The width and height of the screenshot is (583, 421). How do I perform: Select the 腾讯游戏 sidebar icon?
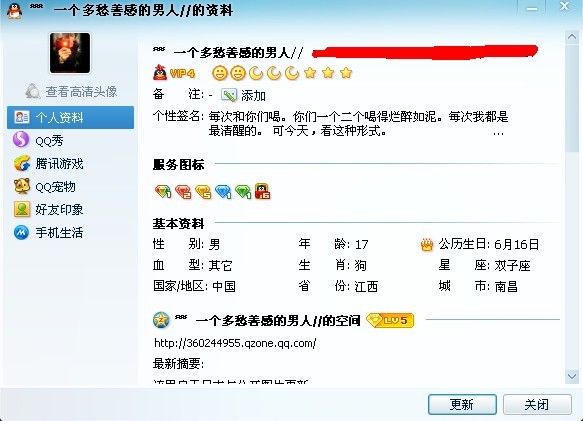point(22,164)
